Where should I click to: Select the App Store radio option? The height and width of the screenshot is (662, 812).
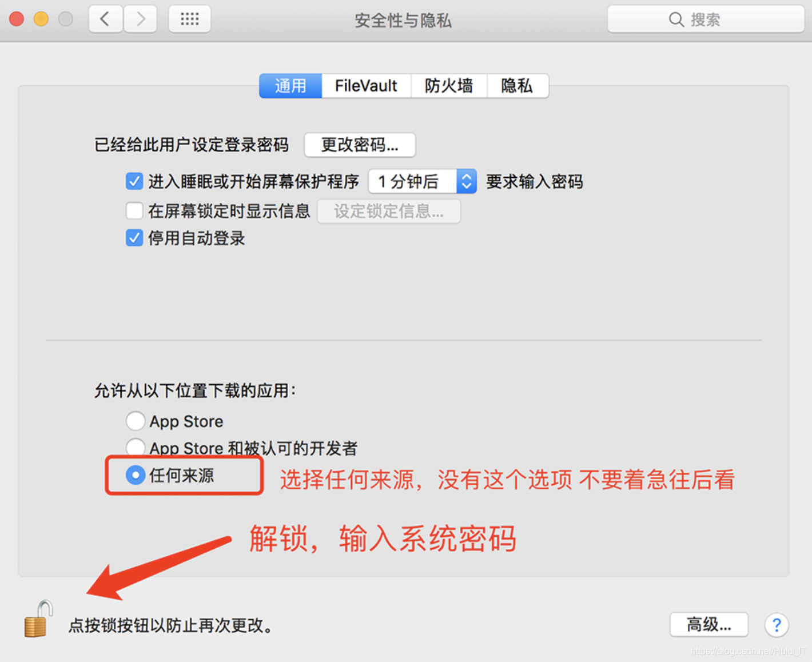point(136,421)
